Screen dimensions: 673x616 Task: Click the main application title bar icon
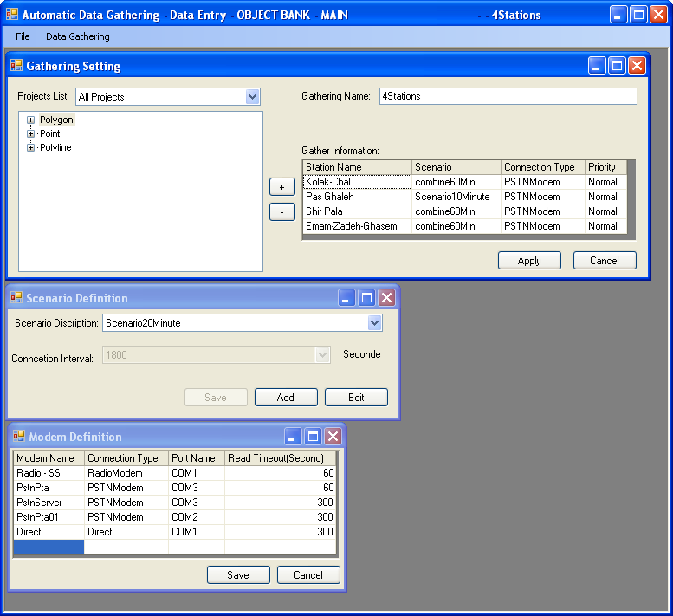[x=12, y=15]
